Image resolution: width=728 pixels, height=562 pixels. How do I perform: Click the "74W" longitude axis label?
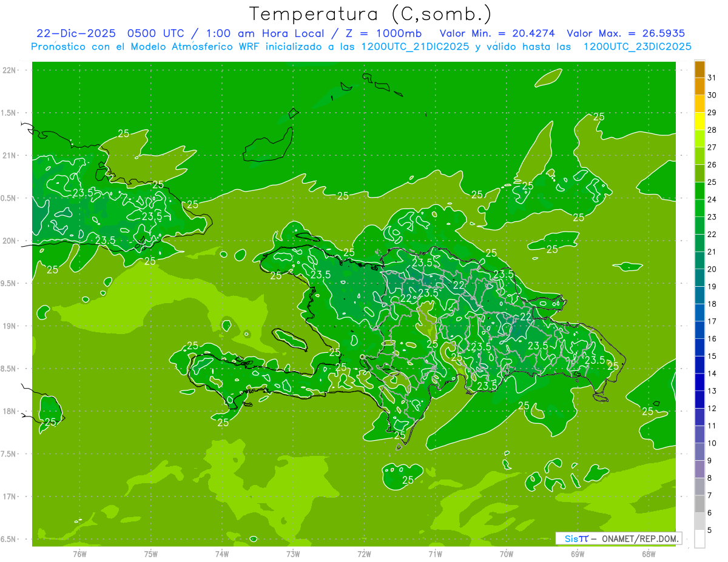[x=222, y=554]
